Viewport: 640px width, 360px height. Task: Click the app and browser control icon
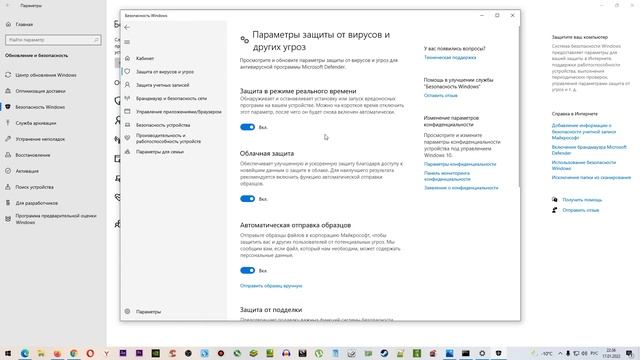(127, 111)
